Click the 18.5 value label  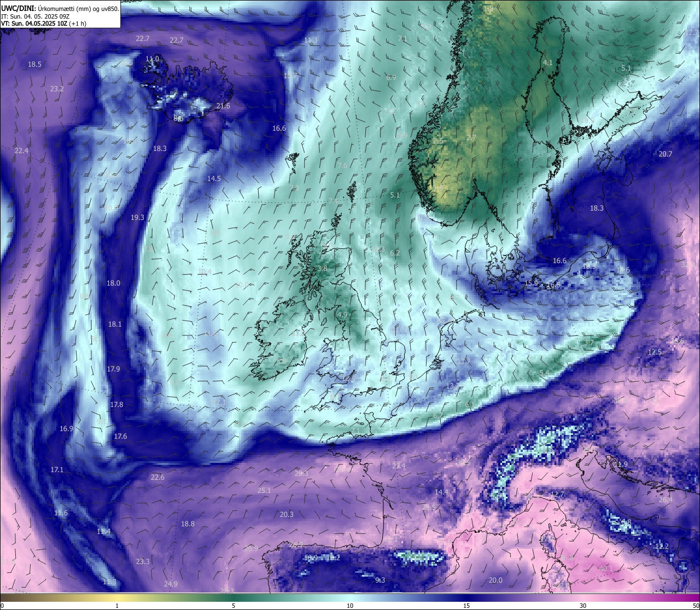click(x=34, y=65)
